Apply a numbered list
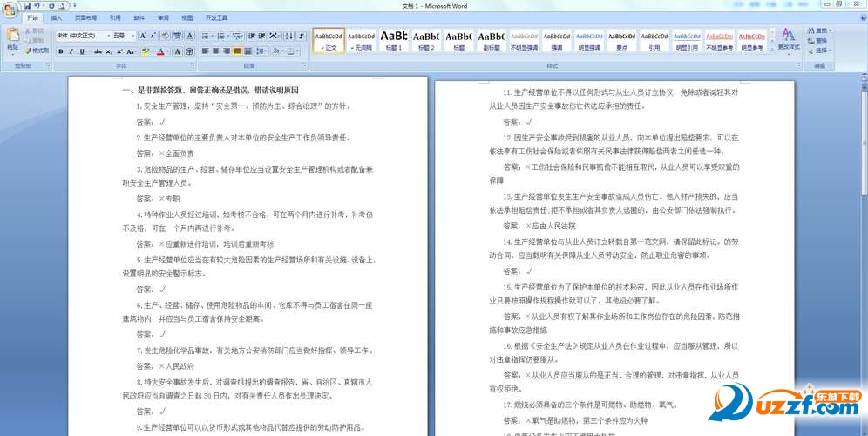Image resolution: width=868 pixels, height=436 pixels. coord(221,36)
